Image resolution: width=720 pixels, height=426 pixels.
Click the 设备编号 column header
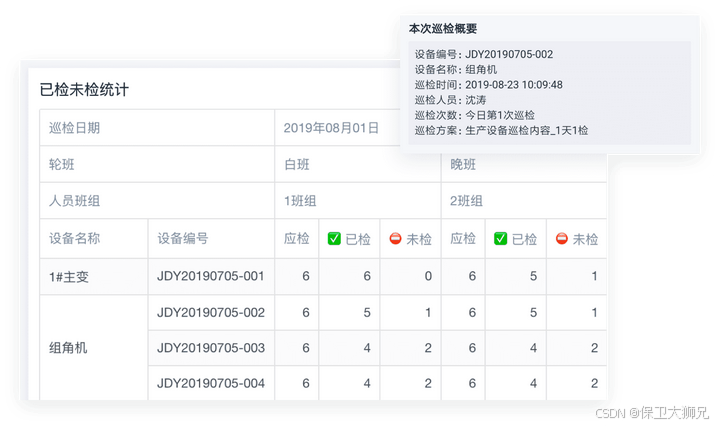(183, 238)
